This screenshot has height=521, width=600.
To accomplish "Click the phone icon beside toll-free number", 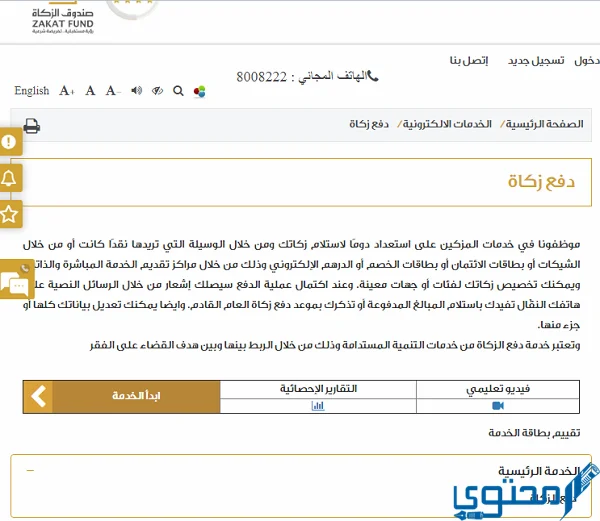I will tap(373, 76).
